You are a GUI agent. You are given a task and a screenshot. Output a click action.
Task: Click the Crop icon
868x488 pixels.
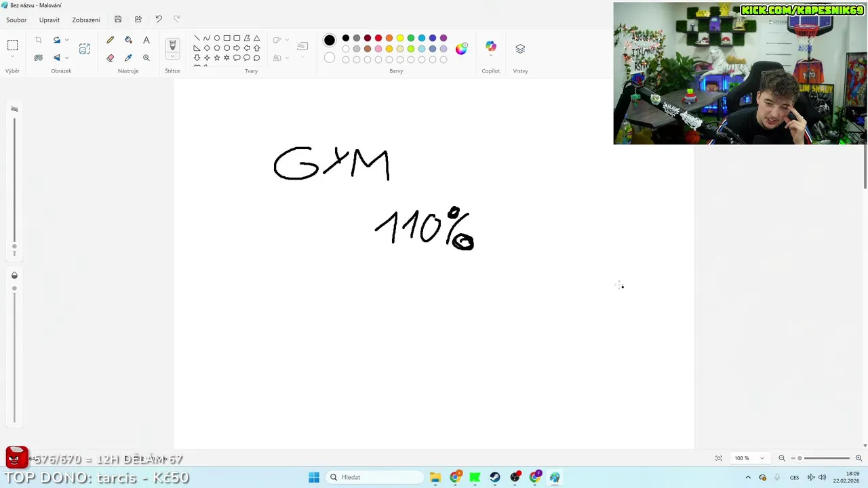[38, 40]
